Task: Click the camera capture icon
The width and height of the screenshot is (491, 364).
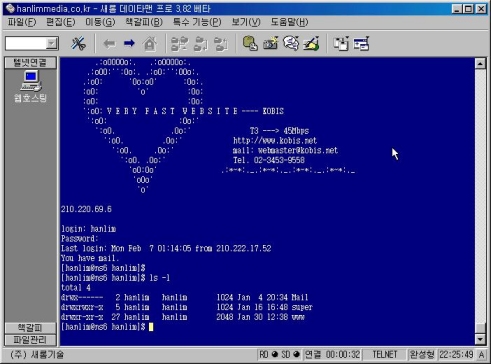Action: click(270, 44)
